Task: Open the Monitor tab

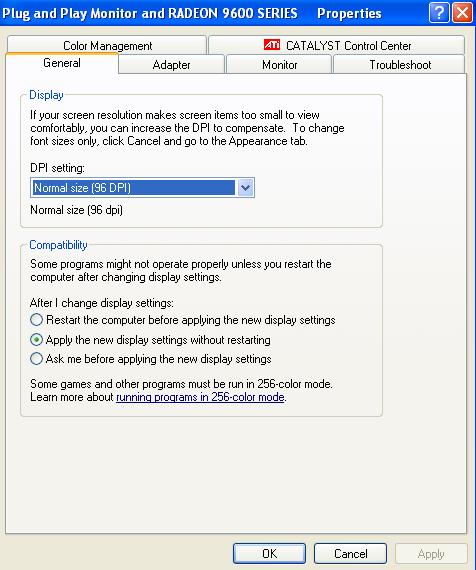Action: coord(279,65)
